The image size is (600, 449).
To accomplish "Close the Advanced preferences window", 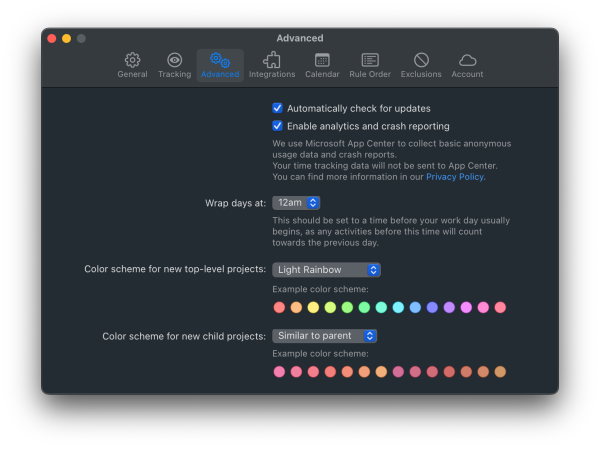I will coord(51,38).
